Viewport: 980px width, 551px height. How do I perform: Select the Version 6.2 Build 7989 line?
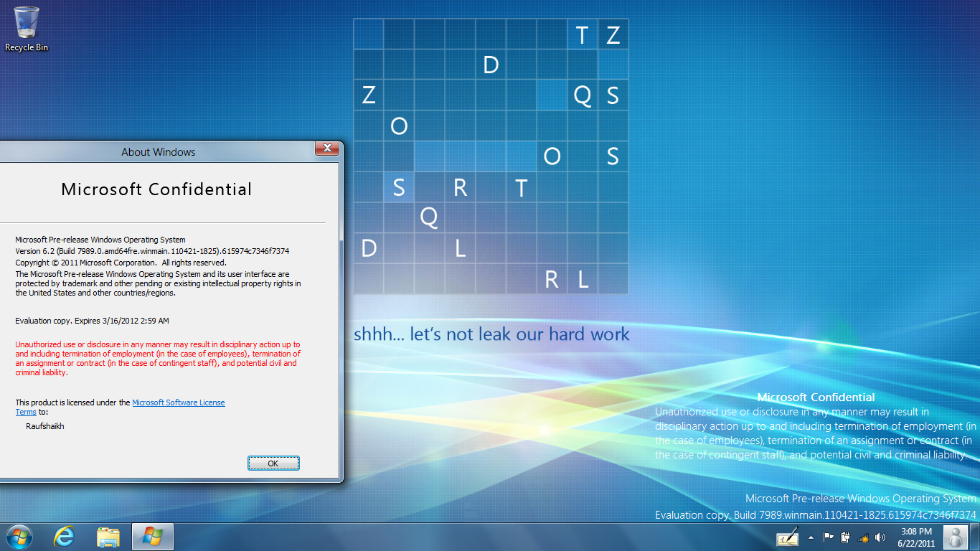(152, 251)
